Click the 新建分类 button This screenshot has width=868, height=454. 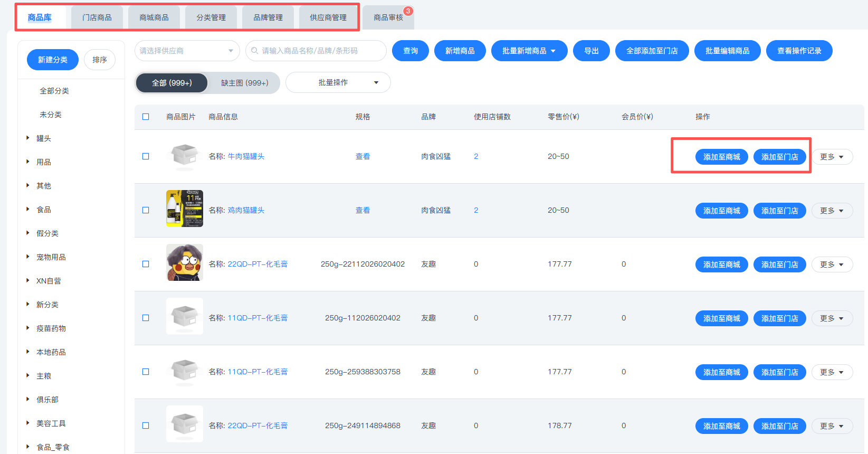[53, 60]
